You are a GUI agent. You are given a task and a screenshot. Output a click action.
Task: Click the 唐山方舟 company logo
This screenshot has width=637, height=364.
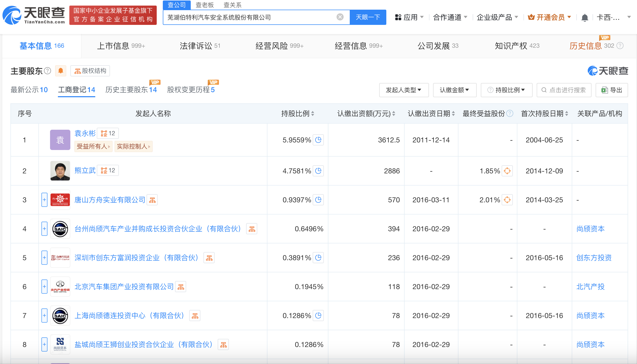click(x=60, y=200)
